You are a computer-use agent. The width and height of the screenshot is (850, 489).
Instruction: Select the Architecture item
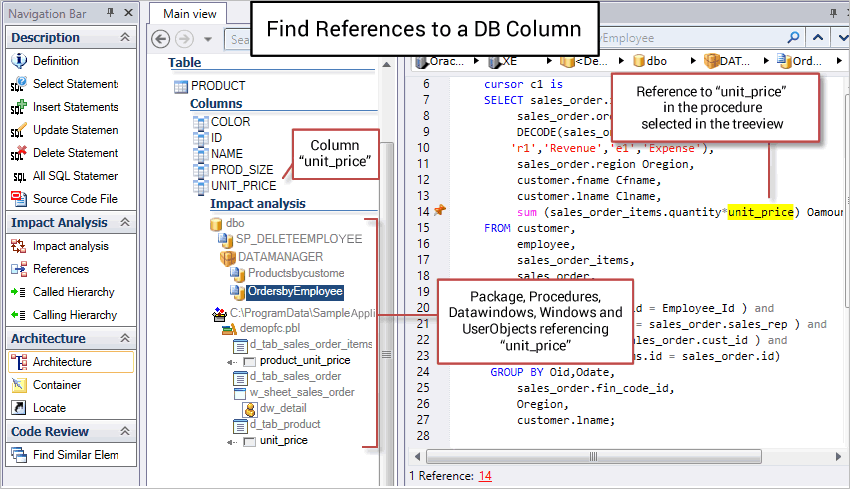tap(70, 362)
